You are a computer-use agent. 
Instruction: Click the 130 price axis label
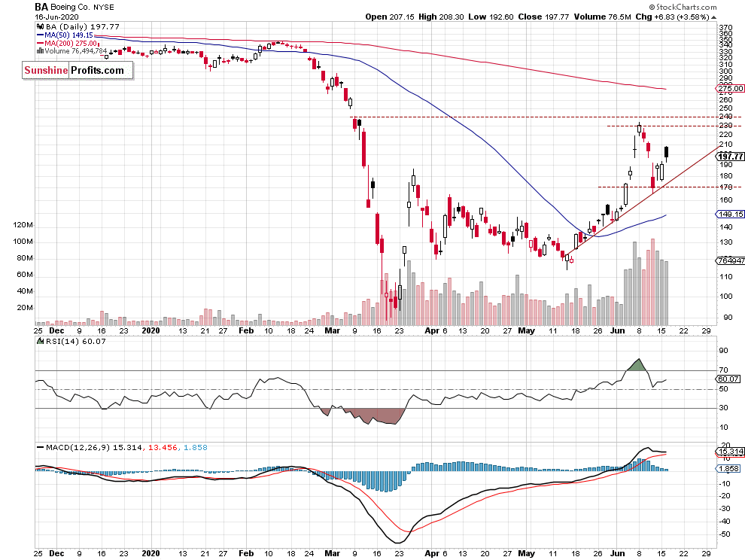pos(725,242)
